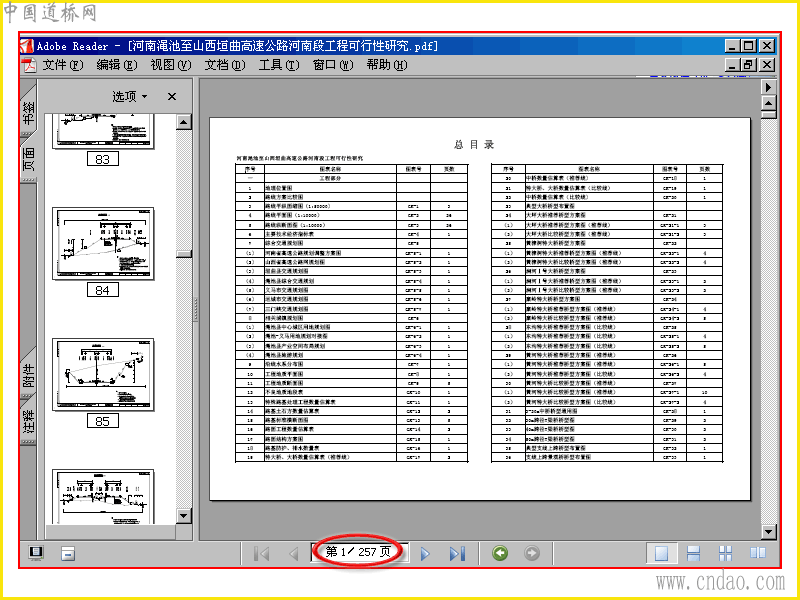Expand the document pane right arrow
This screenshot has height=600, width=800.
click(x=768, y=87)
